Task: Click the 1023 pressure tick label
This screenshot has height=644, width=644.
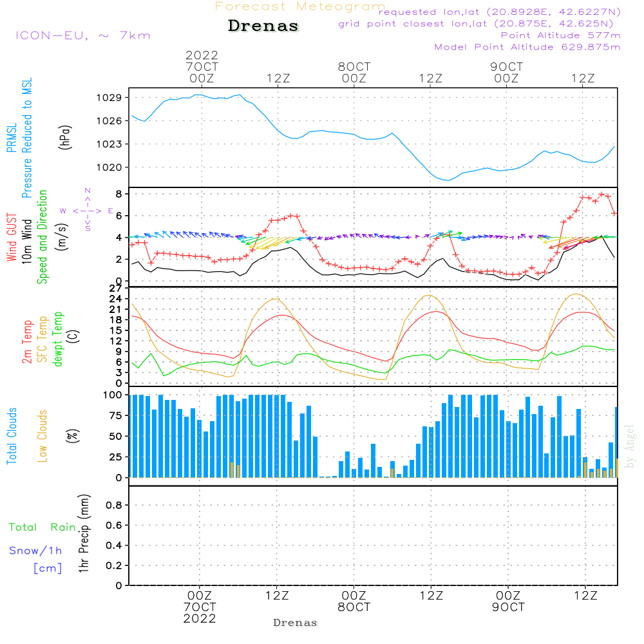Action: click(109, 144)
